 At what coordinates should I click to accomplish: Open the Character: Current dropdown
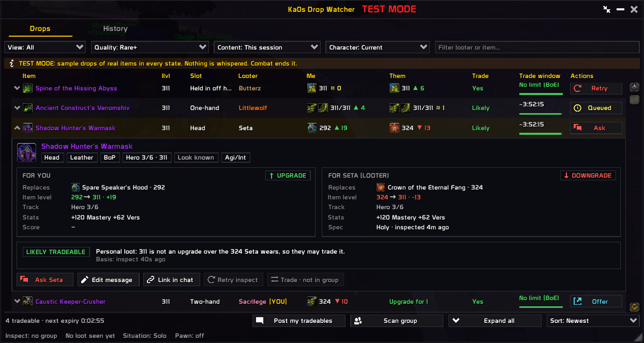click(x=378, y=47)
